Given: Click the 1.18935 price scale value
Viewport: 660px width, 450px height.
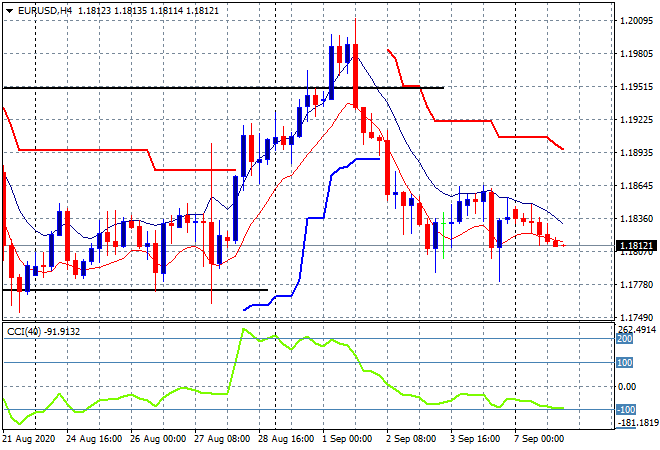Looking at the screenshot, I should click(636, 152).
